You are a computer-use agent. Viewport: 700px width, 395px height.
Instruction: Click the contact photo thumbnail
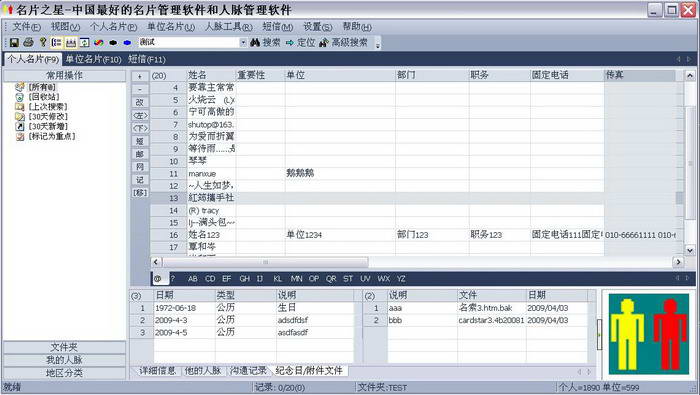pyautogui.click(x=649, y=334)
